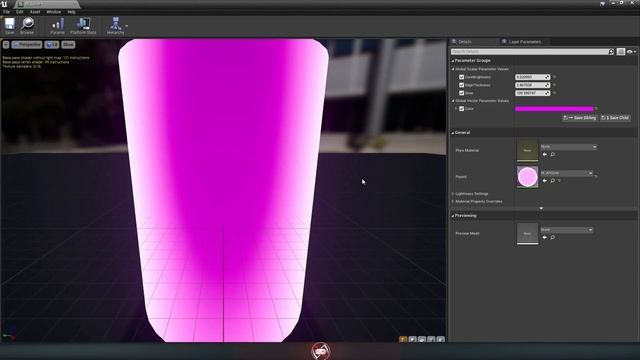
Task: Browse to Phys Material in Content Browser
Action: 553,154
